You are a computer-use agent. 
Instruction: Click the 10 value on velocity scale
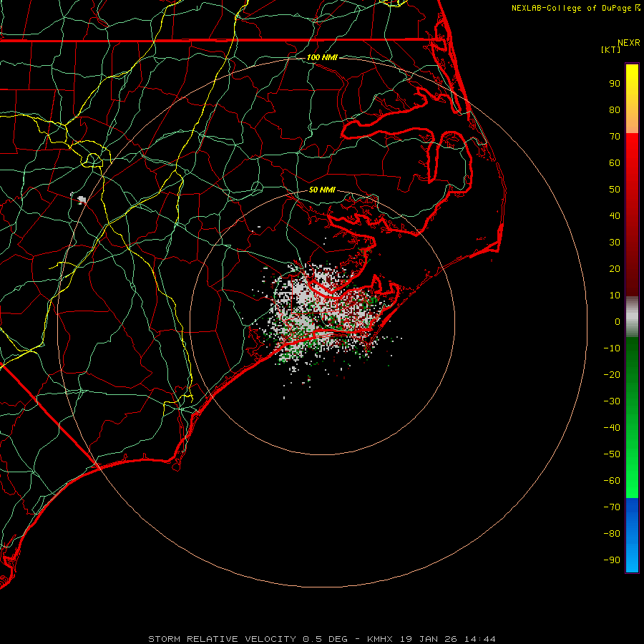tap(615, 296)
